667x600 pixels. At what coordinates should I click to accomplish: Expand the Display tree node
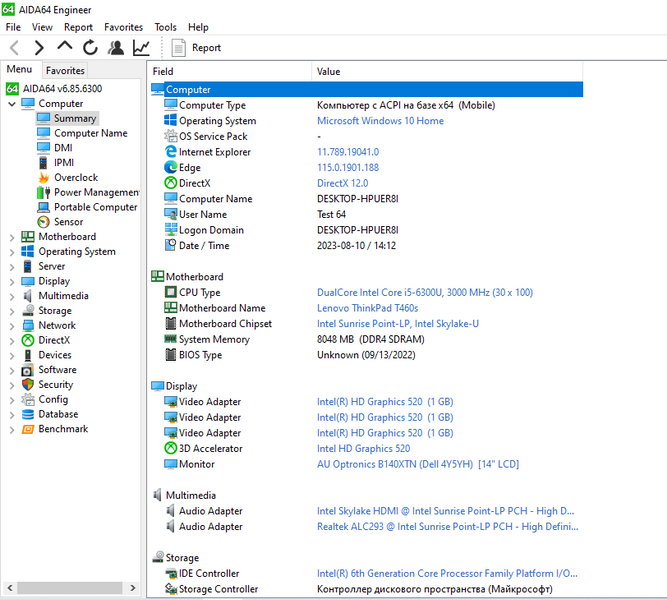12,282
